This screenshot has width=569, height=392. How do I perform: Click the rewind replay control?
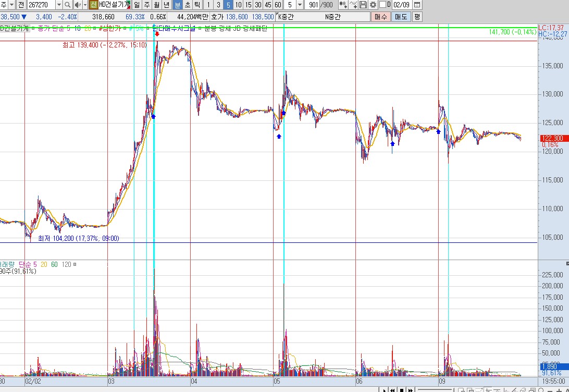(x=393, y=390)
